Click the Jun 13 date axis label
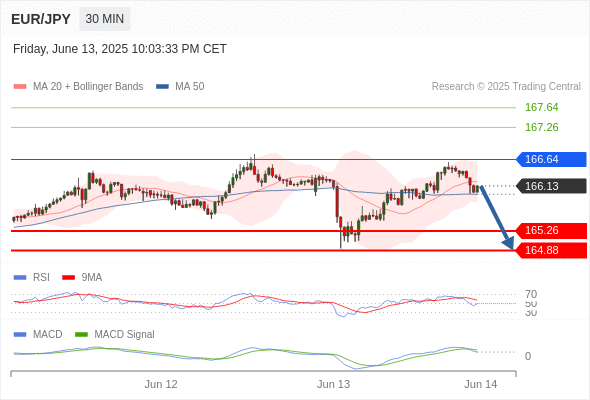 coord(333,384)
